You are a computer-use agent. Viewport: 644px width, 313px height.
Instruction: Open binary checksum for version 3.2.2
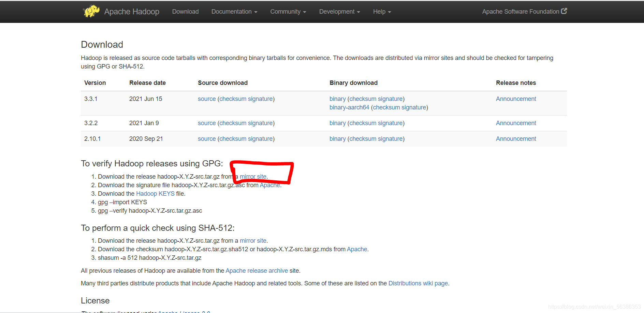(x=363, y=123)
